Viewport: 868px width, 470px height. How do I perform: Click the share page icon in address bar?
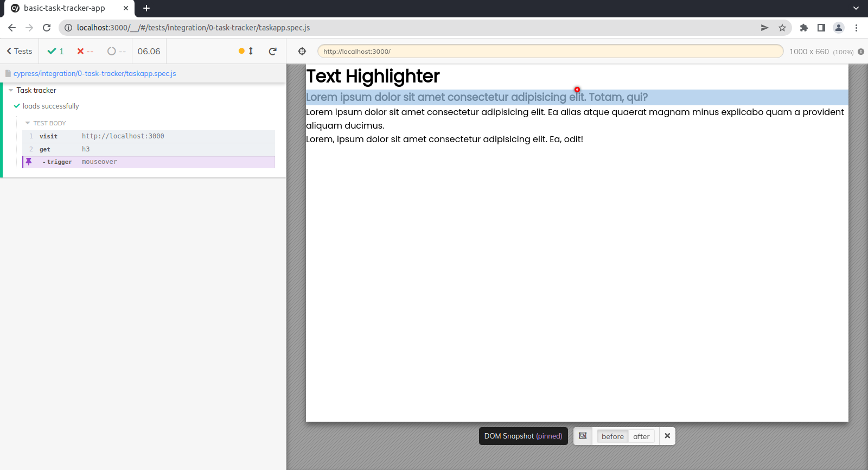pyautogui.click(x=764, y=28)
